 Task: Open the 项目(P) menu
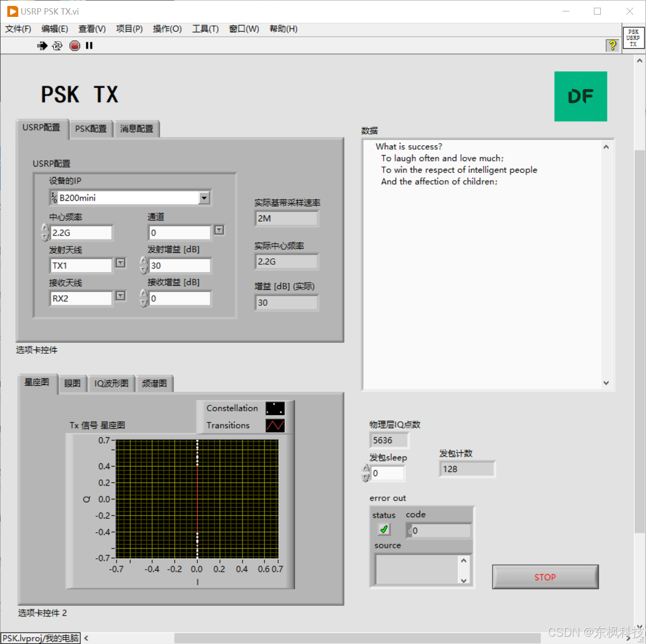coord(129,29)
